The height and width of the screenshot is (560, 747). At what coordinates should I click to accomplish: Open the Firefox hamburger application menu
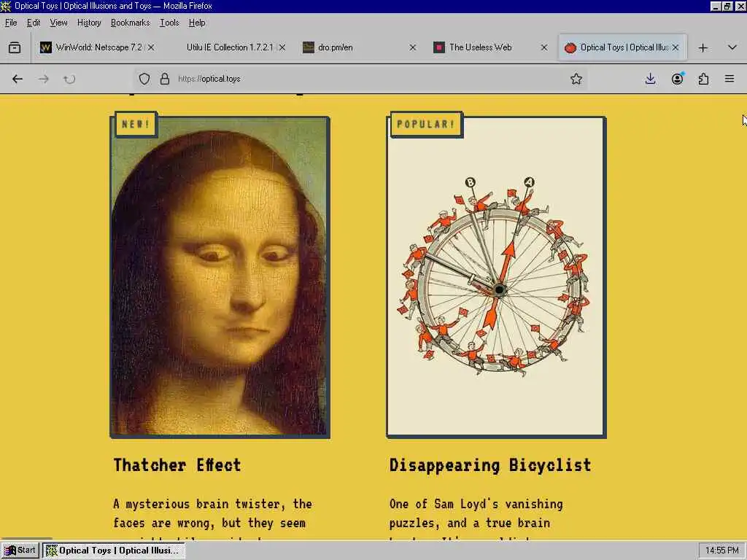(729, 79)
